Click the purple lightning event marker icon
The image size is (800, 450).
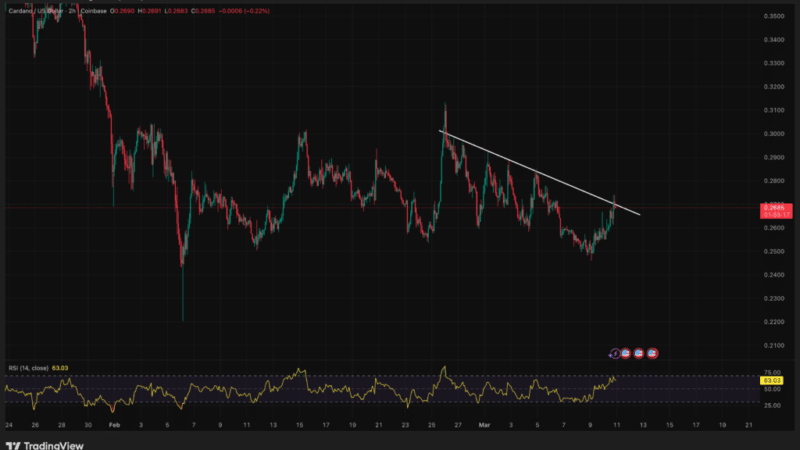(x=615, y=353)
